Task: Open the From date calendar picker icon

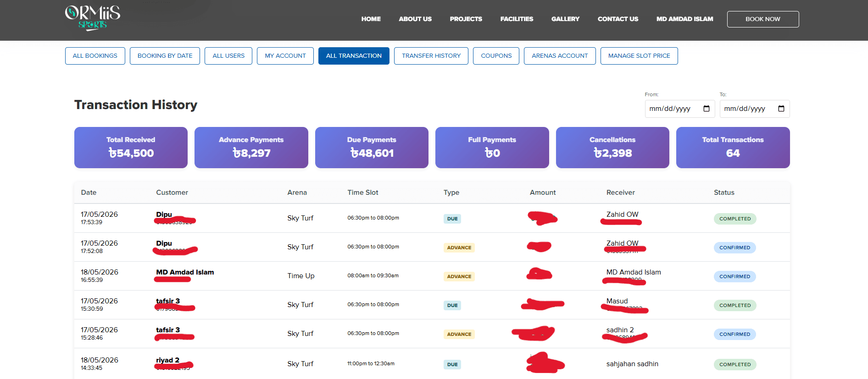Action: pos(707,109)
